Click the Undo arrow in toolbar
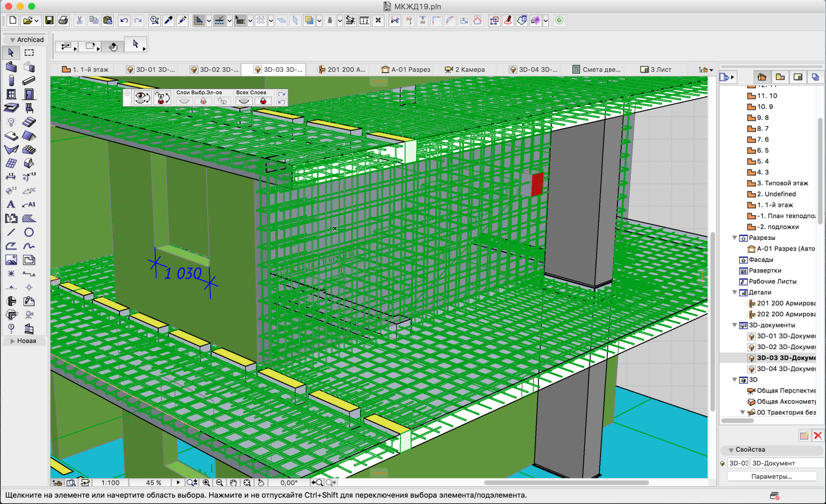The image size is (826, 504). [x=124, y=21]
